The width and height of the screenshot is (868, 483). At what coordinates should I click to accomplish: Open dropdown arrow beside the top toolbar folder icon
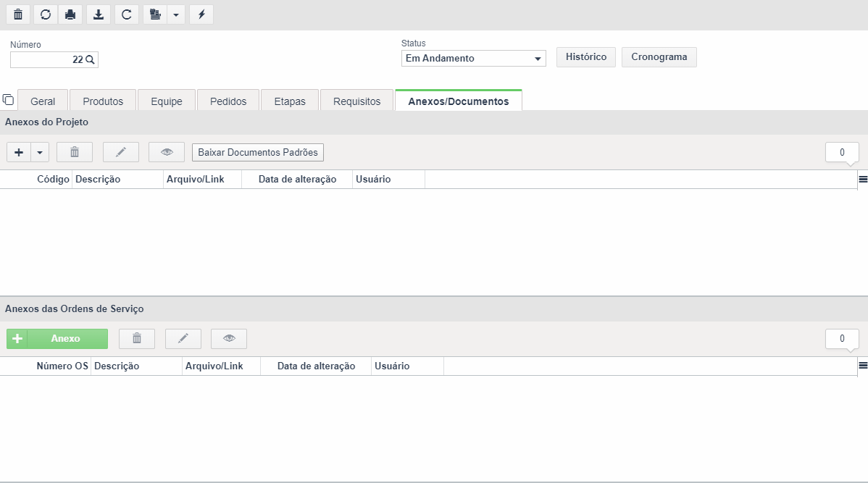(176, 14)
